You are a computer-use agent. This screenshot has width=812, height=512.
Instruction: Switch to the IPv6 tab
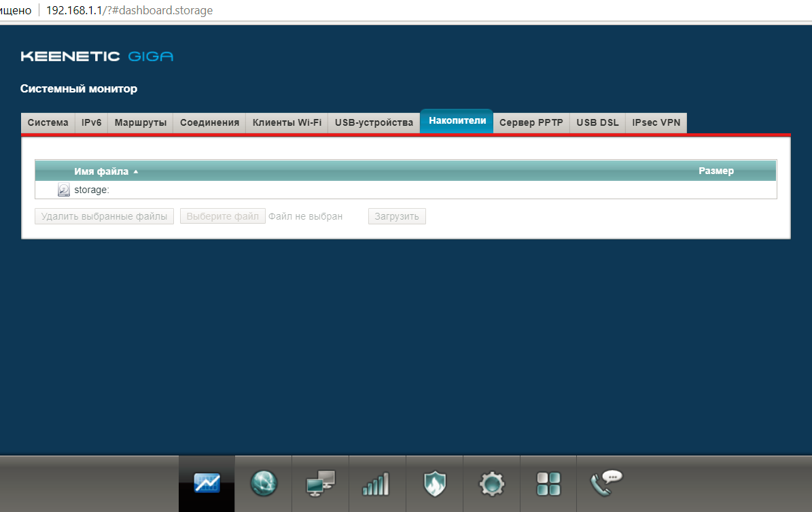pyautogui.click(x=91, y=123)
